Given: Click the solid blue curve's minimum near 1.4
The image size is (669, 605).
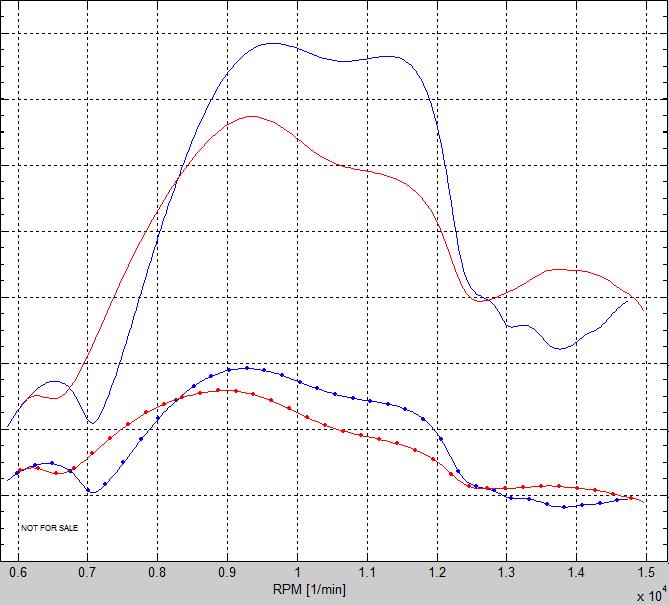Looking at the screenshot, I should tap(562, 349).
